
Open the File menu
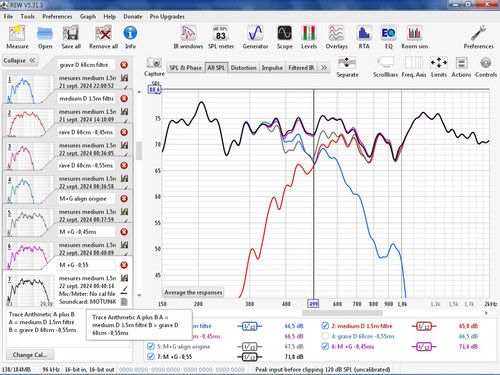pos(8,16)
